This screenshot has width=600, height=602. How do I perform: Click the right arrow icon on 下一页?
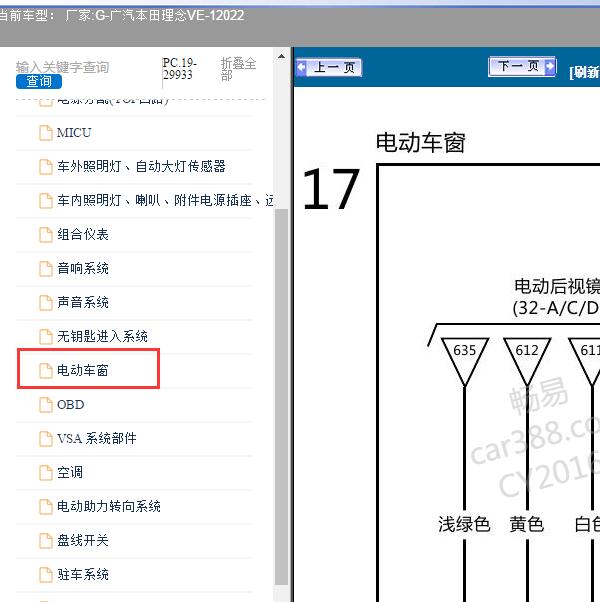pyautogui.click(x=550, y=66)
